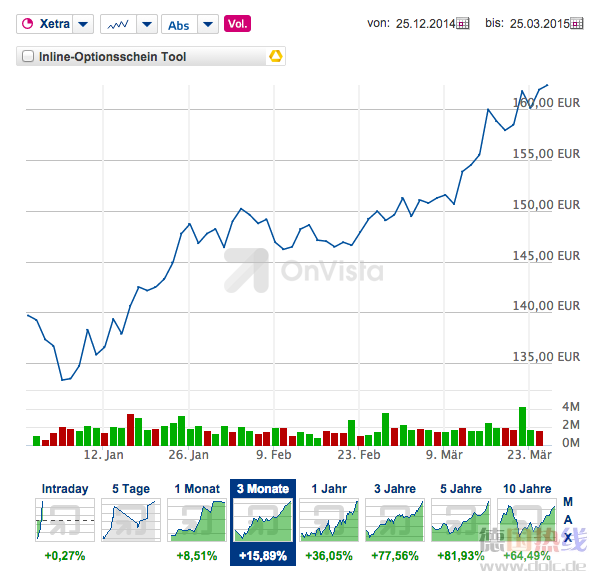Click the 140,00 EUR axis label
Screen dimensions: 594x578
tap(546, 305)
